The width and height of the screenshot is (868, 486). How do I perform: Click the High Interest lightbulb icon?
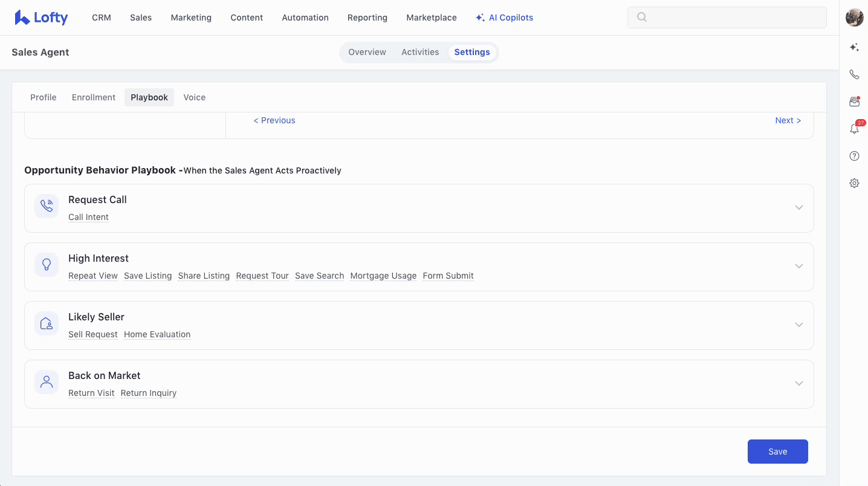coord(47,265)
